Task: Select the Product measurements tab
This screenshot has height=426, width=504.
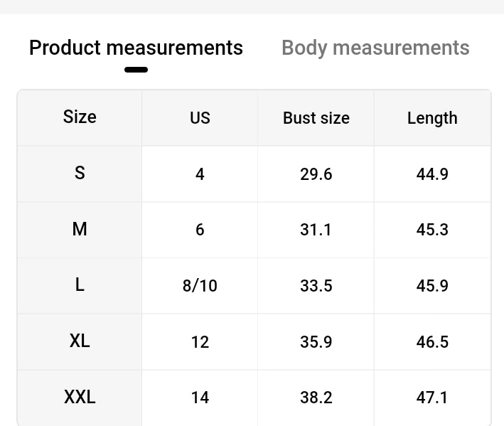Action: pyautogui.click(x=136, y=48)
